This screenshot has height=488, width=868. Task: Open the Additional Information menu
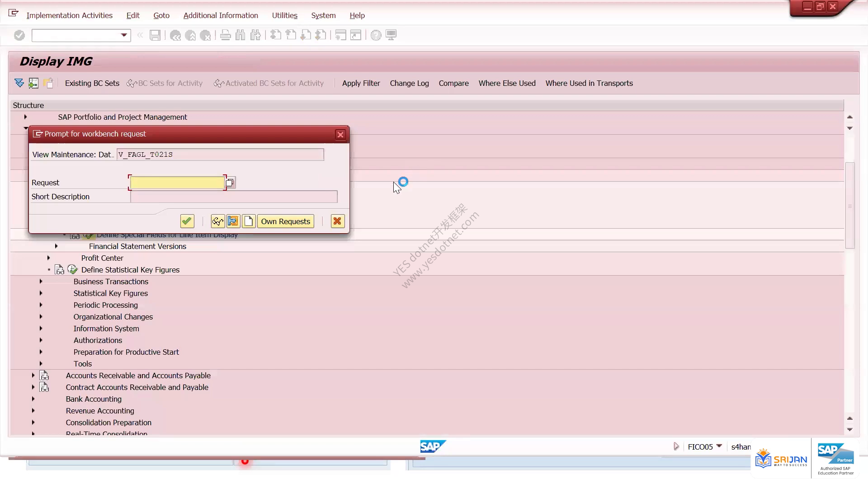click(221, 15)
